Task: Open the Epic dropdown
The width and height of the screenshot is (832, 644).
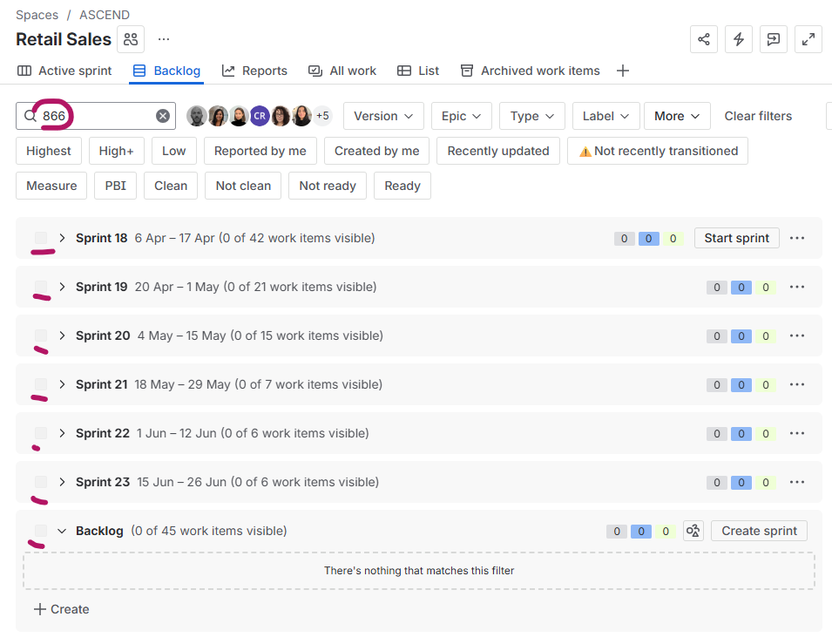Action: pos(461,116)
